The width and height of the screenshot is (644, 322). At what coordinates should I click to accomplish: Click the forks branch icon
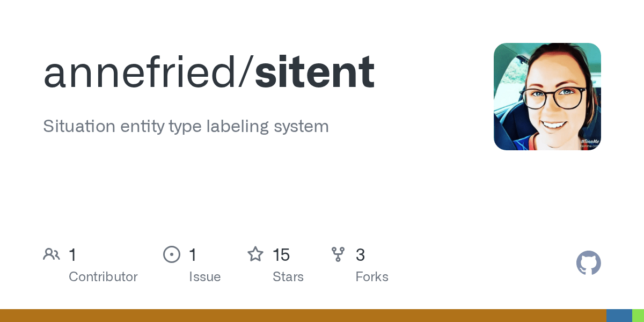[338, 254]
